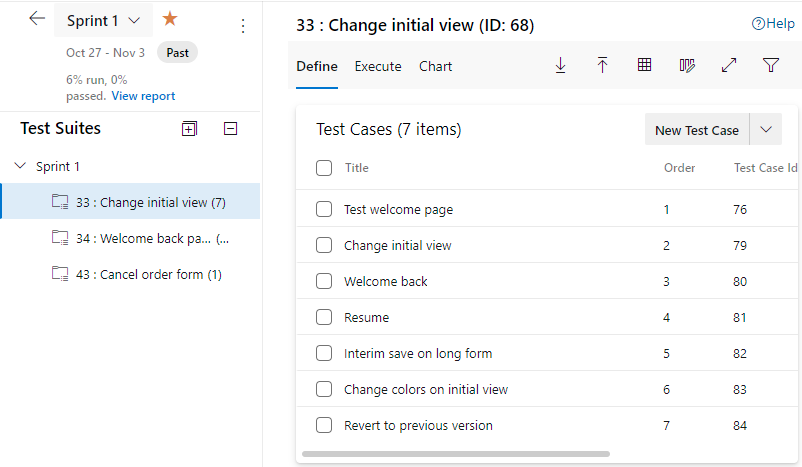Check the box for Test welcome page
Viewport: 802px width, 467px height.
pos(324,210)
